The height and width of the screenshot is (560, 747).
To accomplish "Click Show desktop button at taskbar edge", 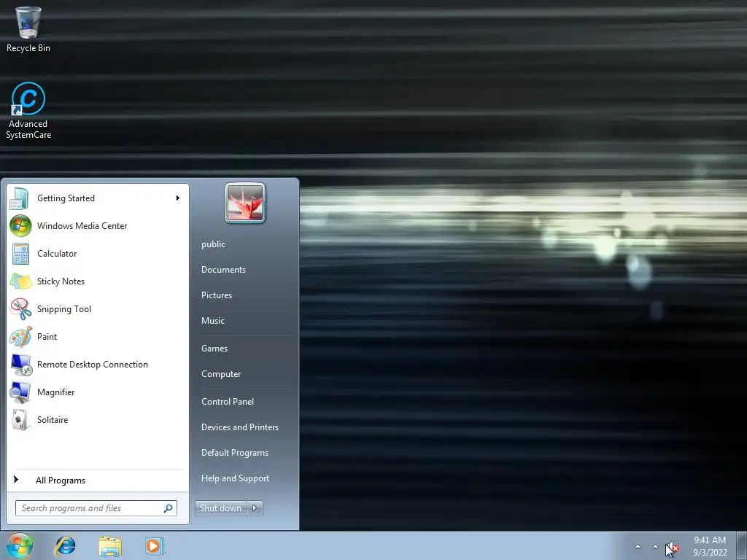I will [x=742, y=545].
